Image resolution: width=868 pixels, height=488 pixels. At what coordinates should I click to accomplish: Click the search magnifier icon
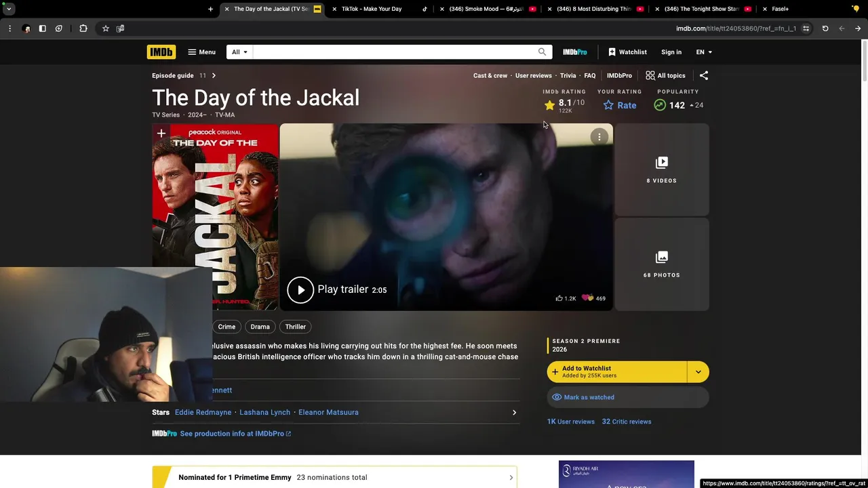[x=542, y=52]
